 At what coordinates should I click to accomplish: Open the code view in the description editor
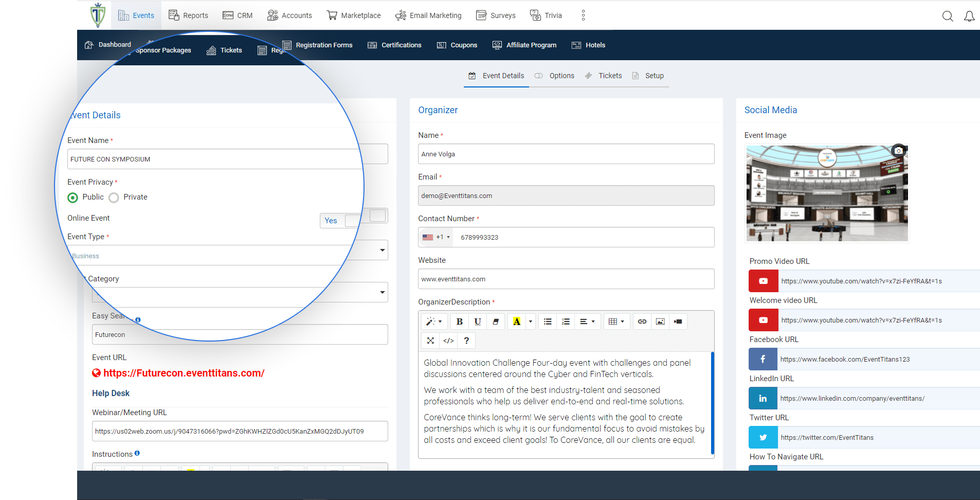click(x=448, y=340)
